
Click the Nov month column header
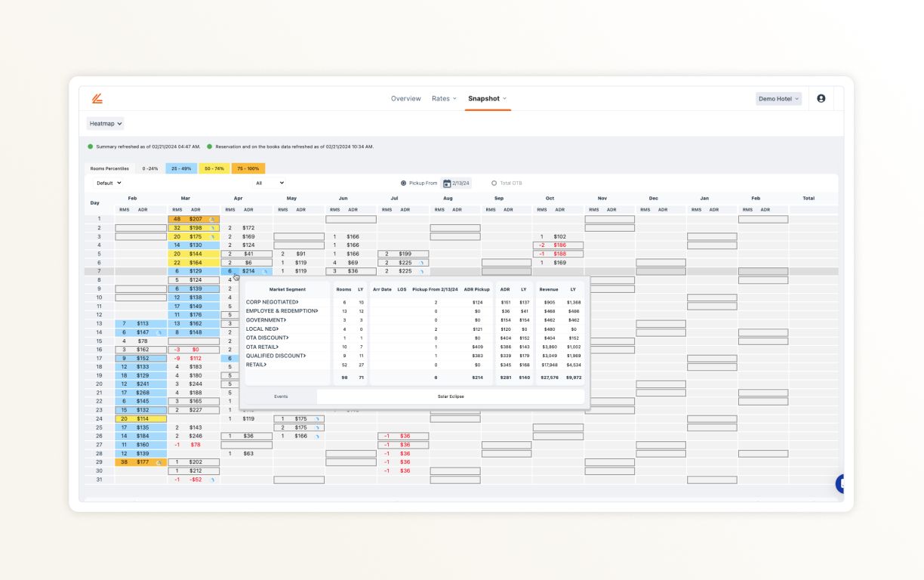(602, 198)
